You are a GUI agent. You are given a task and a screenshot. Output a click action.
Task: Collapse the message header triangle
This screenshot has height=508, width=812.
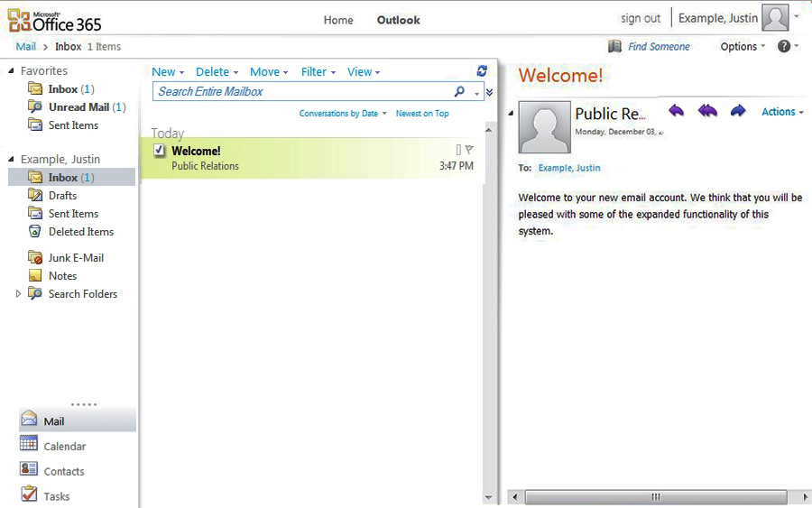[x=512, y=113]
